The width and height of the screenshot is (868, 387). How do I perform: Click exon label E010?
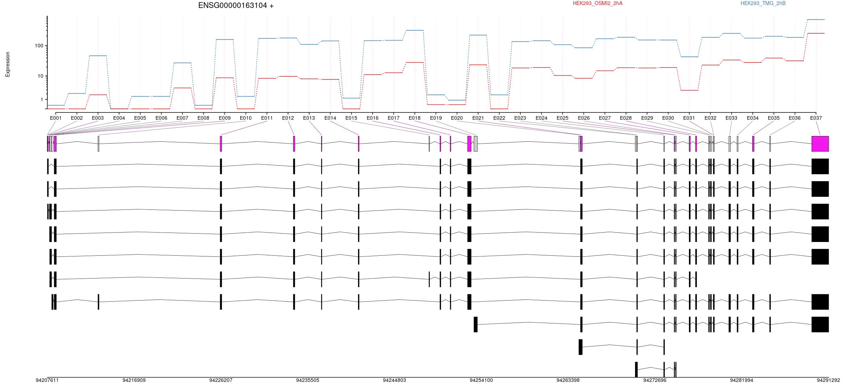246,118
